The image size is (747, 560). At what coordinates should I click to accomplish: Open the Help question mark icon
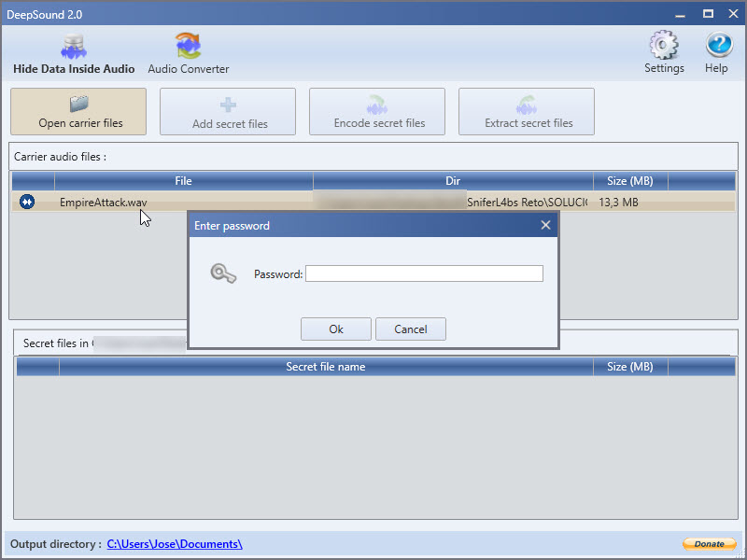(x=716, y=52)
